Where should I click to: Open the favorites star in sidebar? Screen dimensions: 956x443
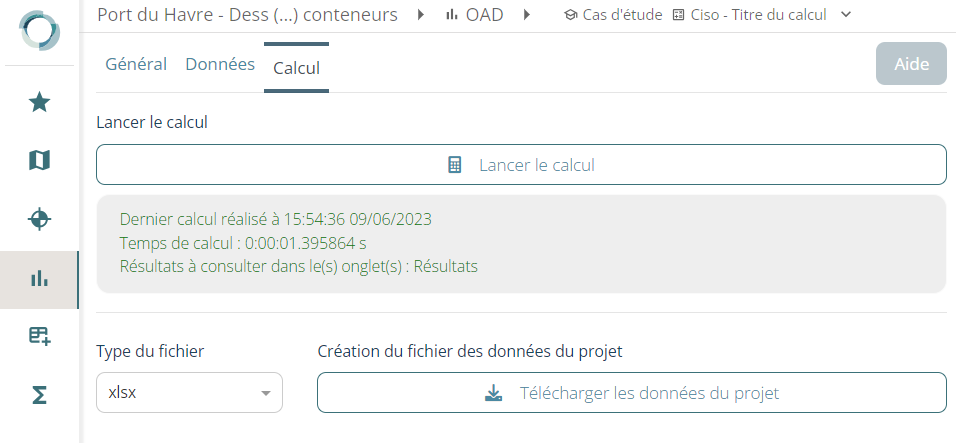tap(39, 102)
